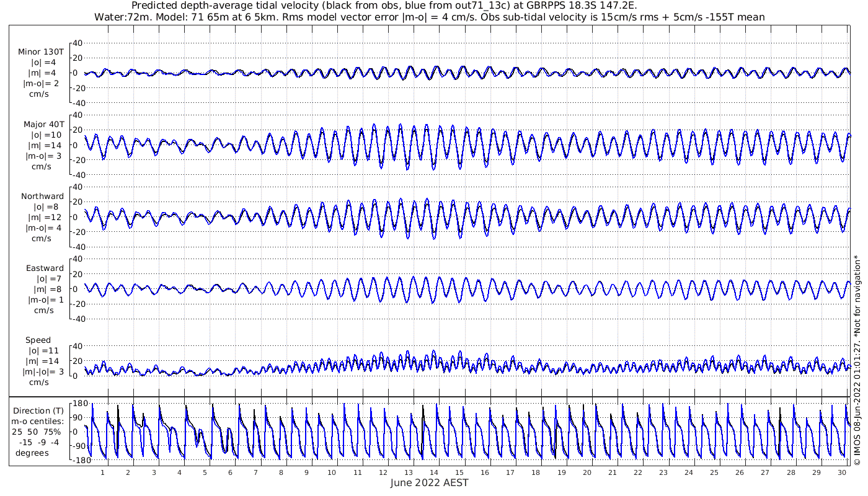The image size is (868, 496).
Task: Select the 'Direction (T)' panel label
Action: coord(38,410)
